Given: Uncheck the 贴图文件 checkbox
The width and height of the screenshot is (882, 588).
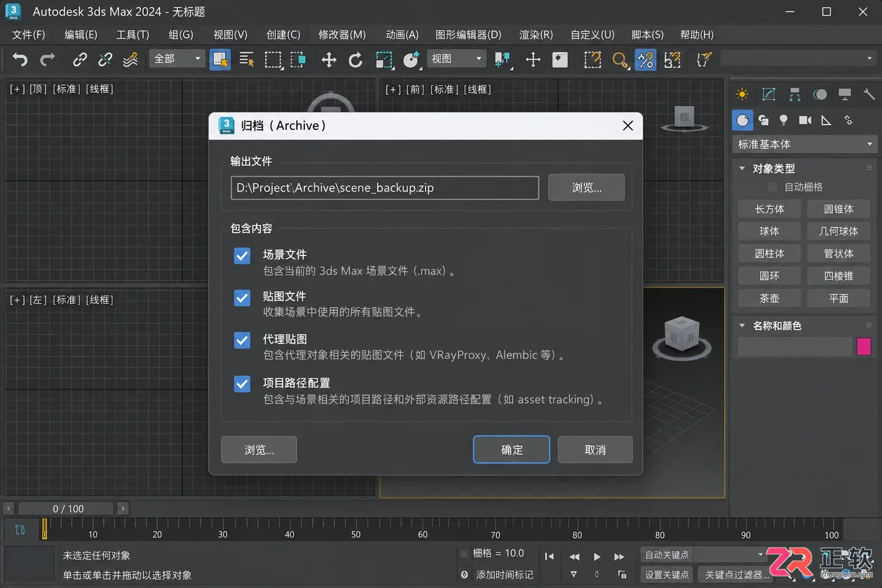Looking at the screenshot, I should pos(243,298).
